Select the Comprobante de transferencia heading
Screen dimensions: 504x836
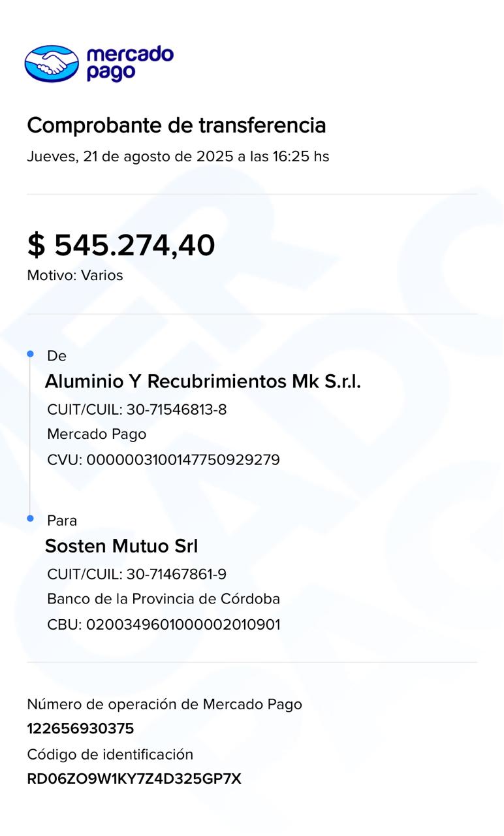pos(176,125)
